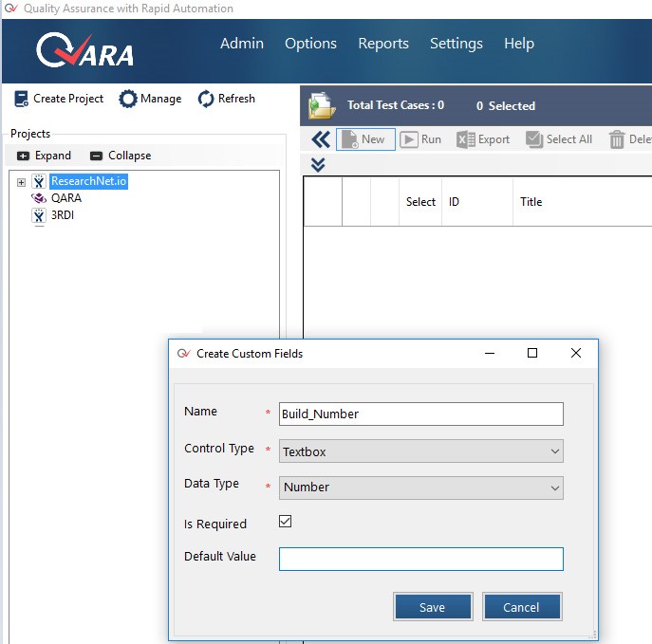Collapse all project tree nodes
The image size is (652, 644).
(121, 156)
